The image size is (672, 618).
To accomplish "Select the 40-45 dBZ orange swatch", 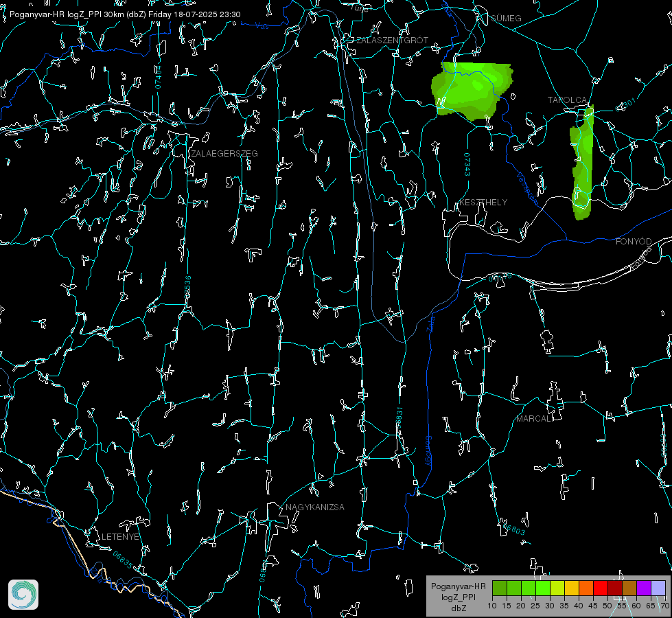I will [586, 588].
